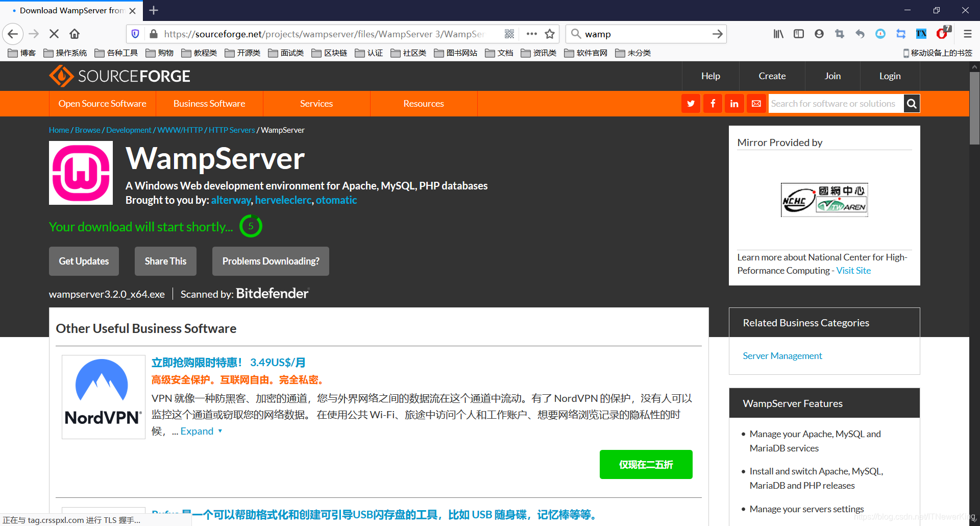Share on Facebook icon

pos(713,104)
